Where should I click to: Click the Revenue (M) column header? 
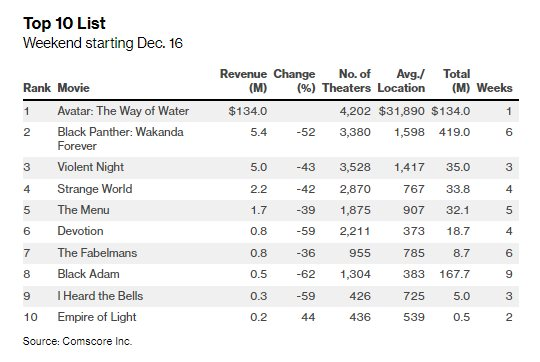243,81
